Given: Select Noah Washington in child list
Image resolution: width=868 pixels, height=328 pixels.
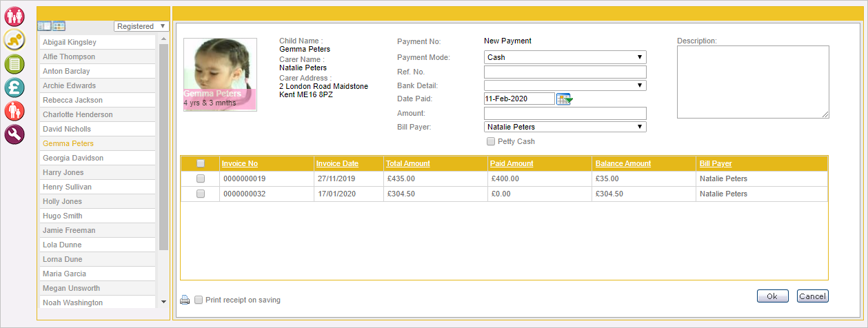Looking at the screenshot, I should pyautogui.click(x=97, y=303).
